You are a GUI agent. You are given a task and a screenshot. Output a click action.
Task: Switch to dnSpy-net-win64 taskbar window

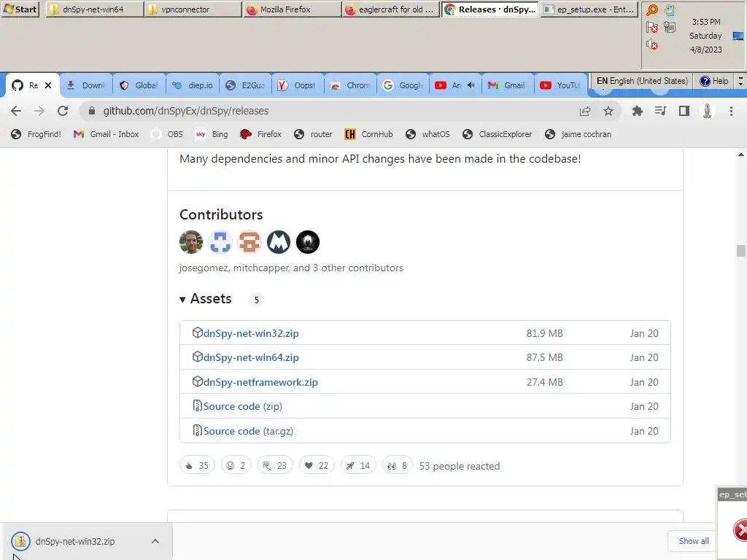point(94,9)
